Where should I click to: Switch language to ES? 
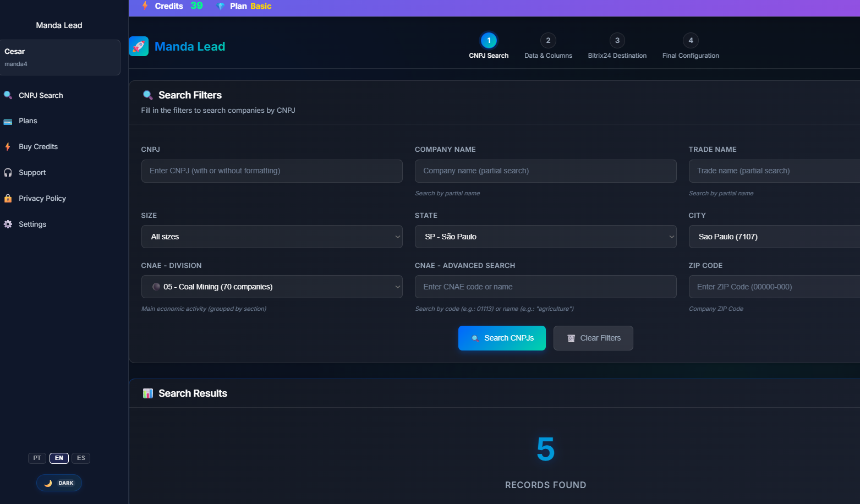coord(81,458)
